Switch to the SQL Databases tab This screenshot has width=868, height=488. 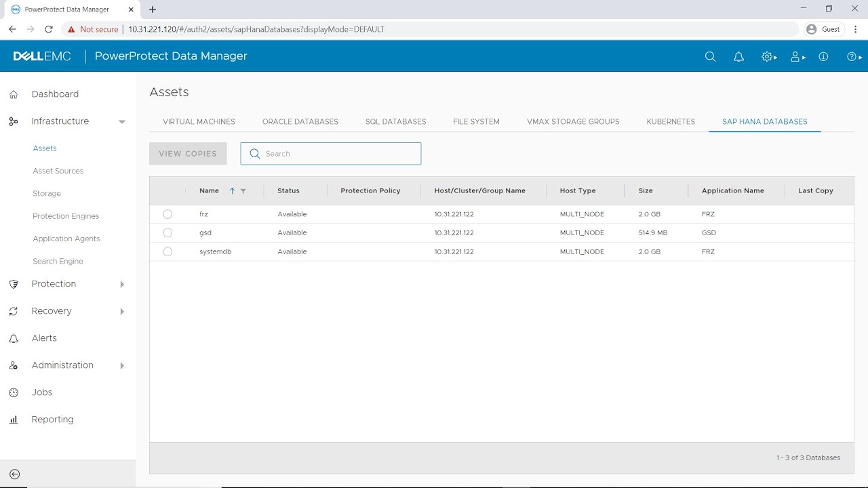click(396, 122)
